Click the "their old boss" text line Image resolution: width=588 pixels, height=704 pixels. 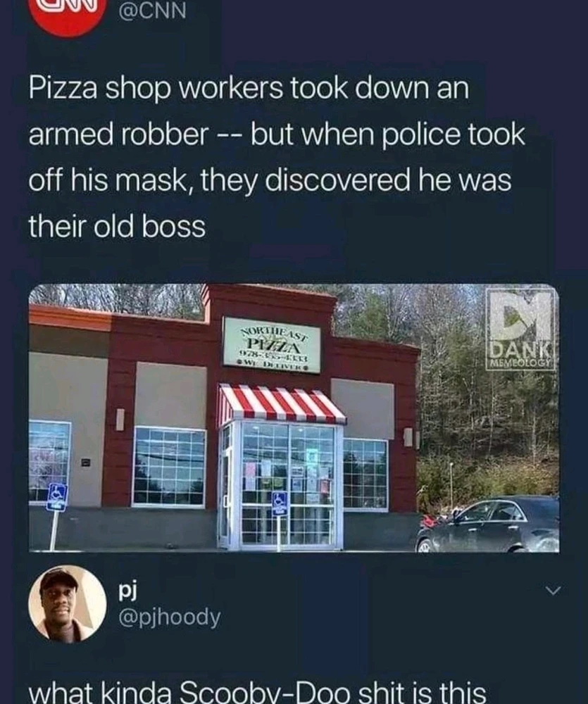[x=117, y=226]
